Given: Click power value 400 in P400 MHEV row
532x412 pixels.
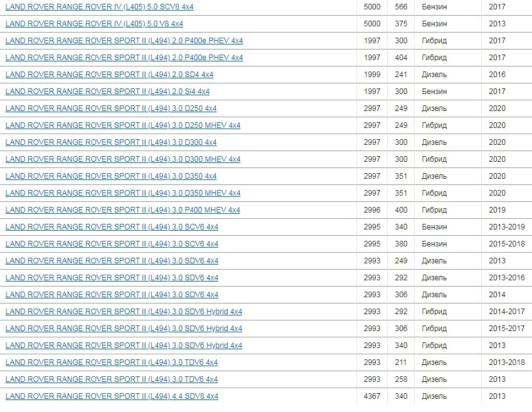Looking at the screenshot, I should click(x=401, y=210).
